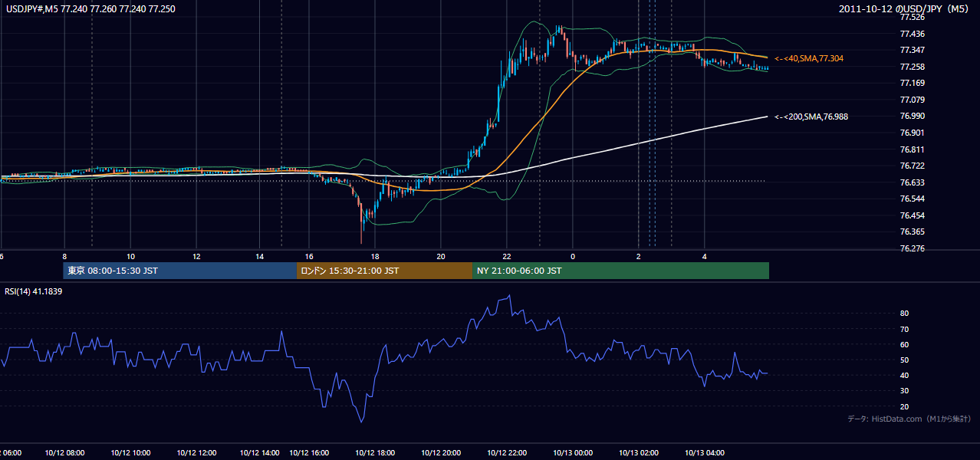The height and width of the screenshot is (460, 980).
Task: Click the 10/12 14:00 time axis label
Action: tap(261, 453)
